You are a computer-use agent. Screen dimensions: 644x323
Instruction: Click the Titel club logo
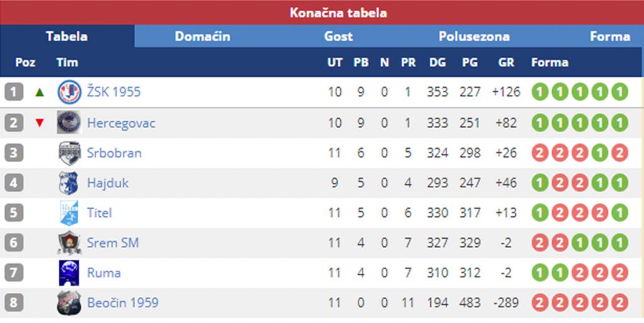(69, 213)
